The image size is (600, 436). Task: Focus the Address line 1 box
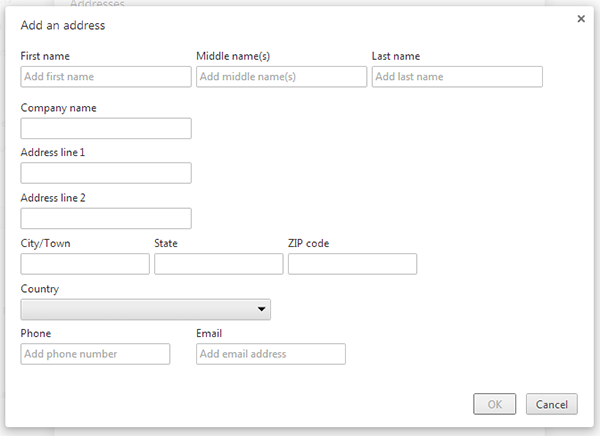point(106,173)
